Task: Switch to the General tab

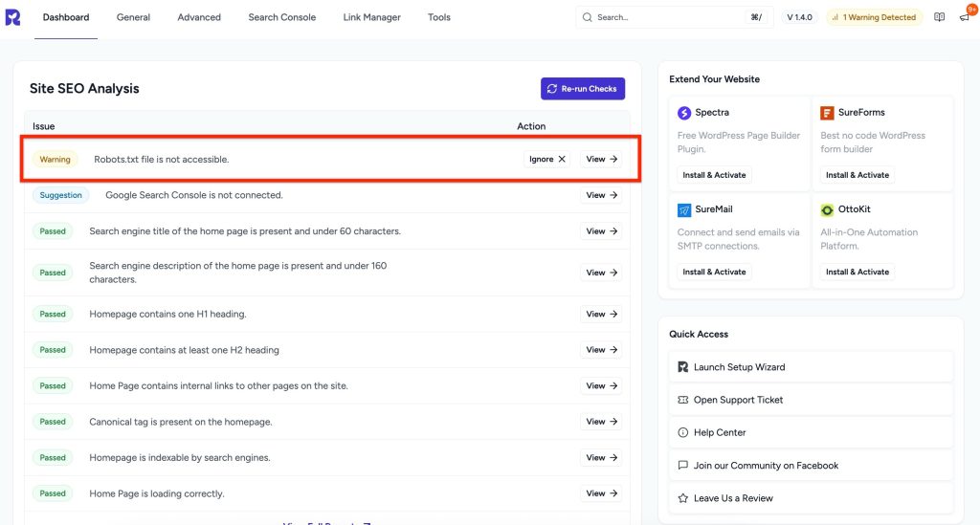Action: (133, 17)
